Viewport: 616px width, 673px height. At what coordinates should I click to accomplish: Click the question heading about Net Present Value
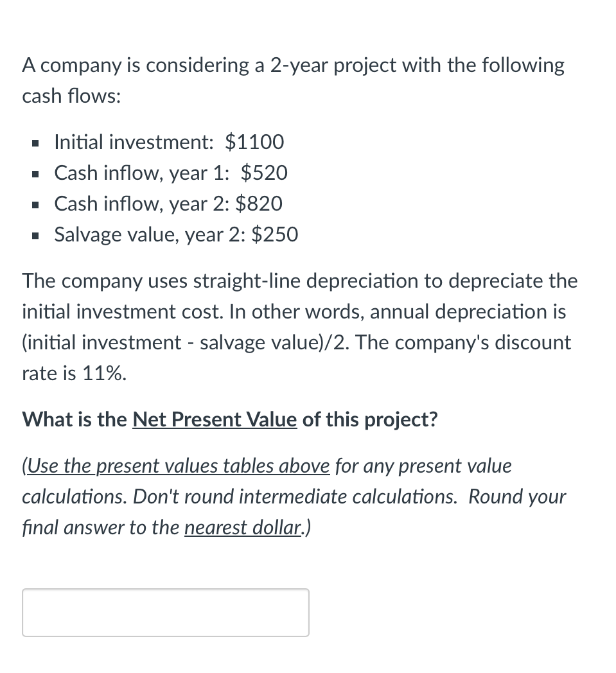click(x=230, y=419)
